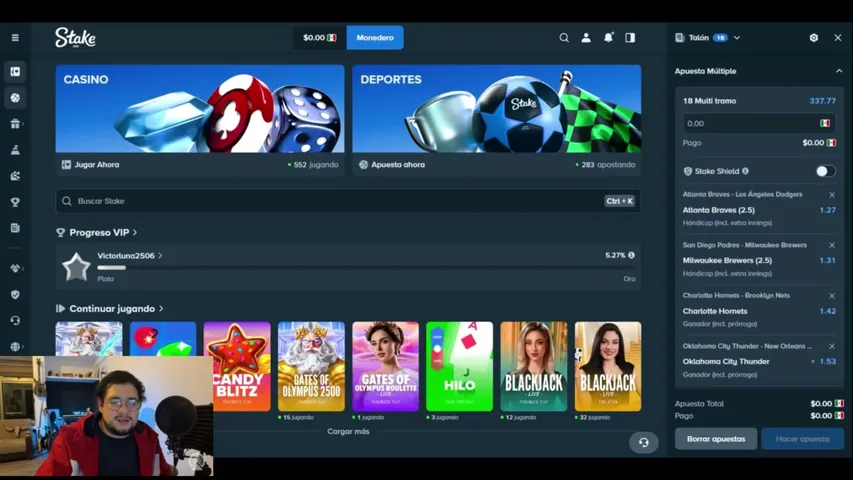Remove Charlotte Hornets - Brooklyn Nets selection

tap(832, 296)
